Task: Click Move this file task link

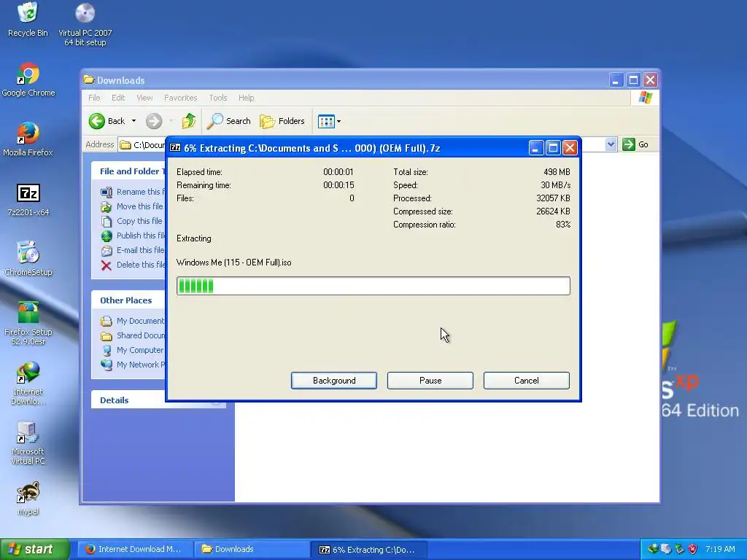Action: point(133,206)
